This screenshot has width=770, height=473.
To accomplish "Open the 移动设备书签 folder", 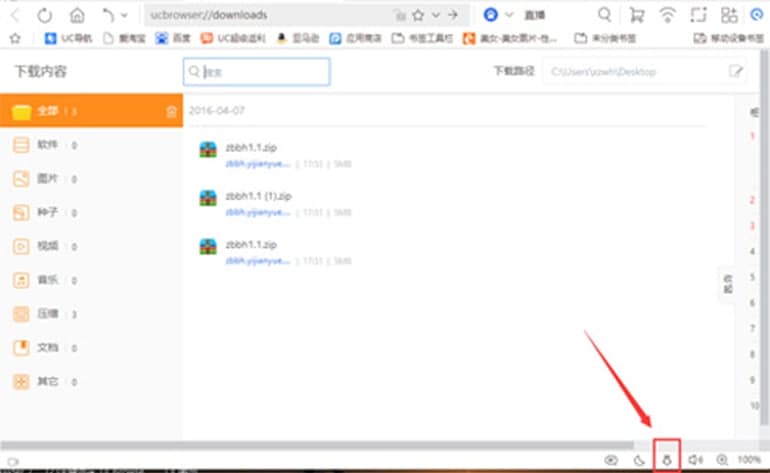I will 728,38.
